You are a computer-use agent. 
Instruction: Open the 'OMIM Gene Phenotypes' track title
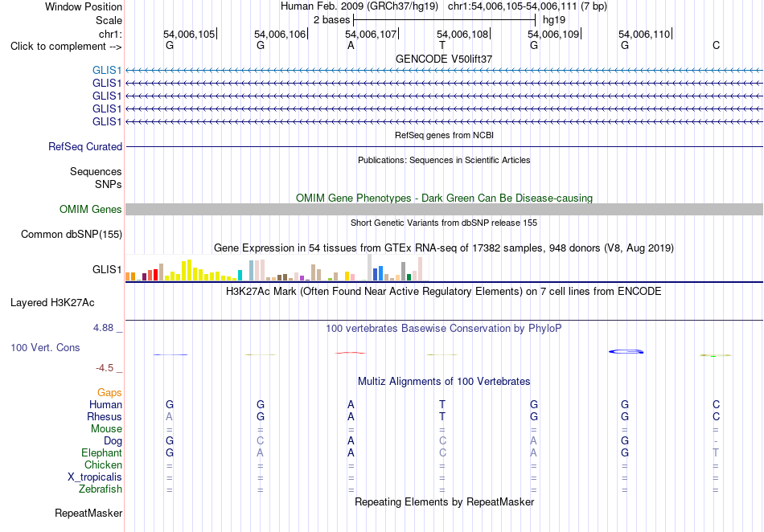click(444, 198)
